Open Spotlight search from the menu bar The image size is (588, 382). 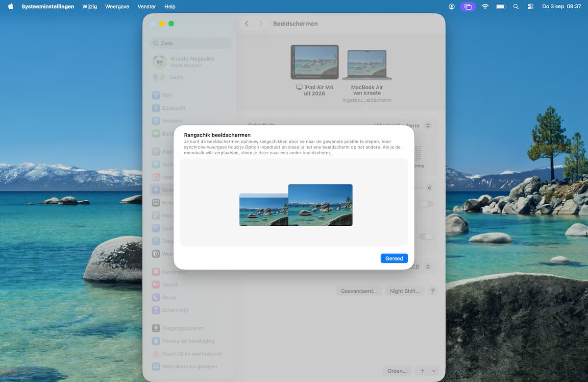(515, 6)
